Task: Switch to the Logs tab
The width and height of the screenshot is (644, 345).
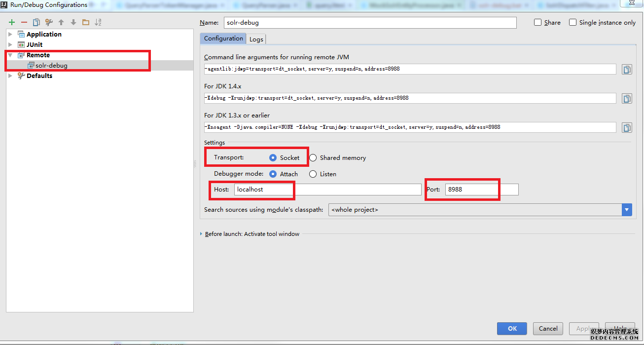Action: pos(256,39)
